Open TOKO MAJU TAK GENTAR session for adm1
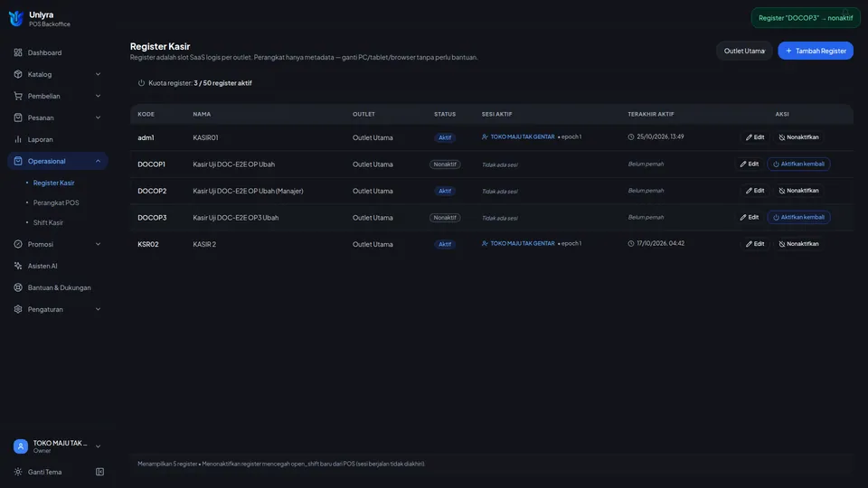This screenshot has height=488, width=868. pyautogui.click(x=522, y=136)
